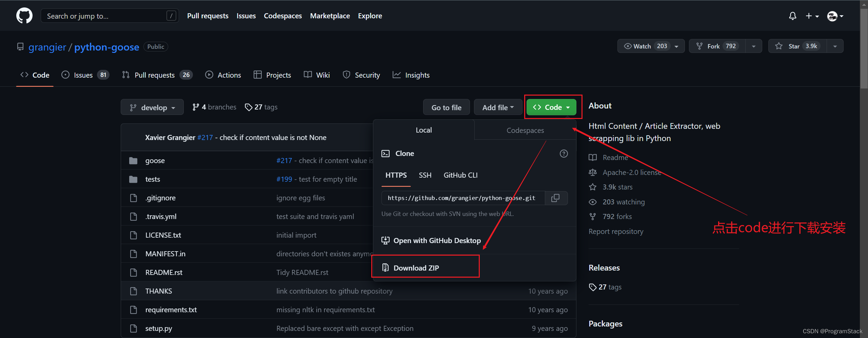Open the 4 branches link
This screenshot has width=868, height=338.
point(214,107)
